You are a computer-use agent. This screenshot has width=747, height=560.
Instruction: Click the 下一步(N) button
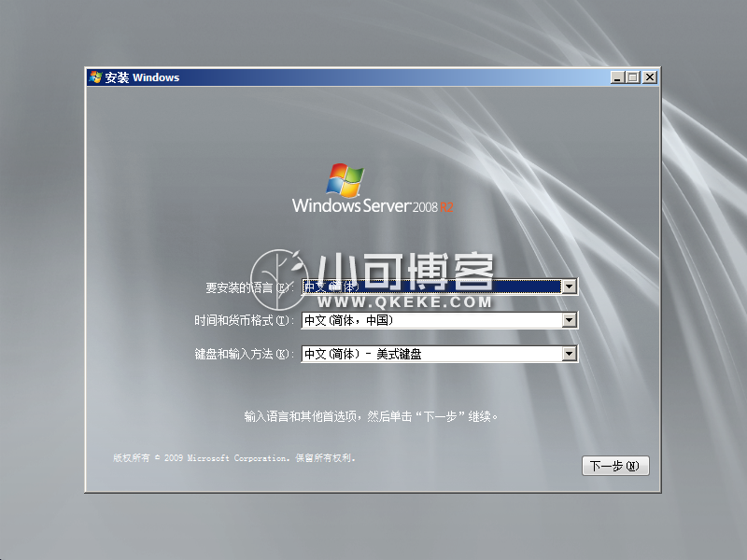point(615,466)
